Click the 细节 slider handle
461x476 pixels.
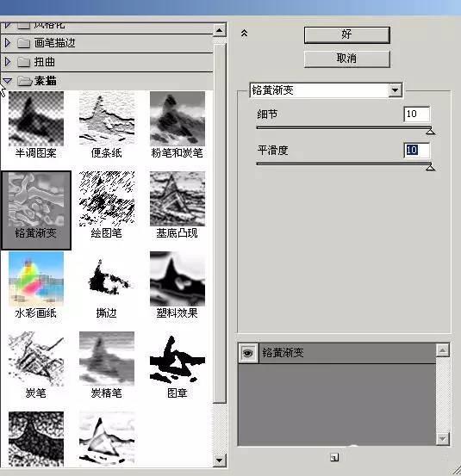(430, 131)
